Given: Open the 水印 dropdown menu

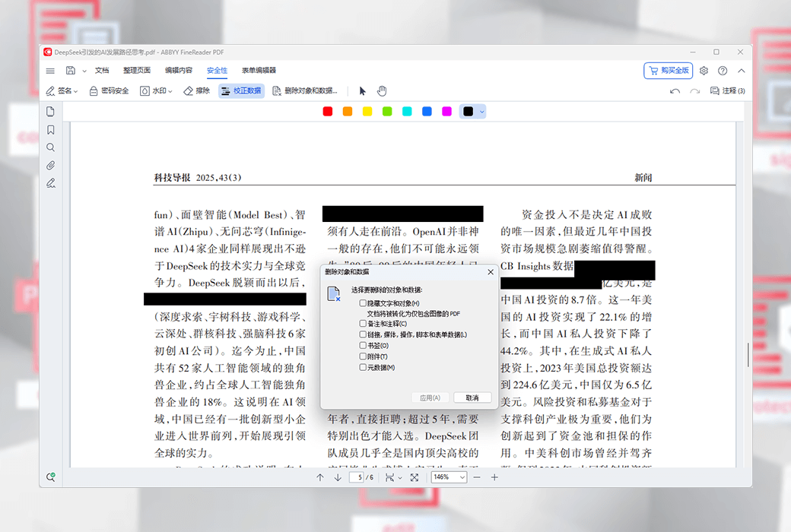Looking at the screenshot, I should coord(156,90).
